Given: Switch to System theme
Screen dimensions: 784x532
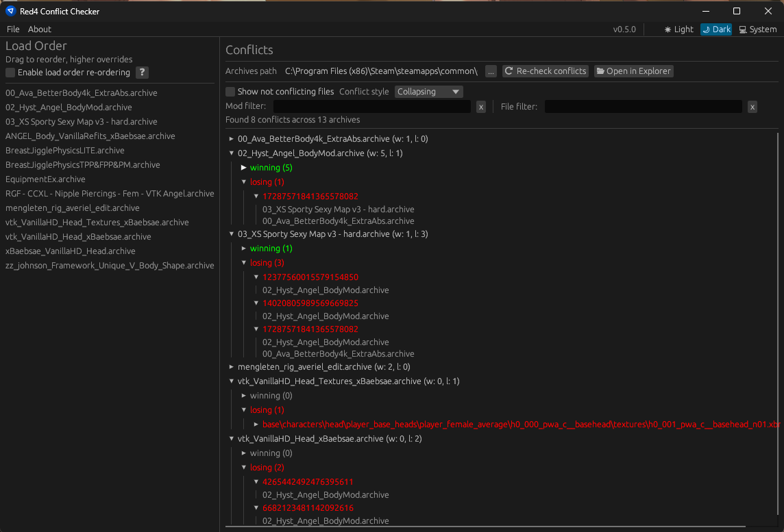Looking at the screenshot, I should point(757,29).
